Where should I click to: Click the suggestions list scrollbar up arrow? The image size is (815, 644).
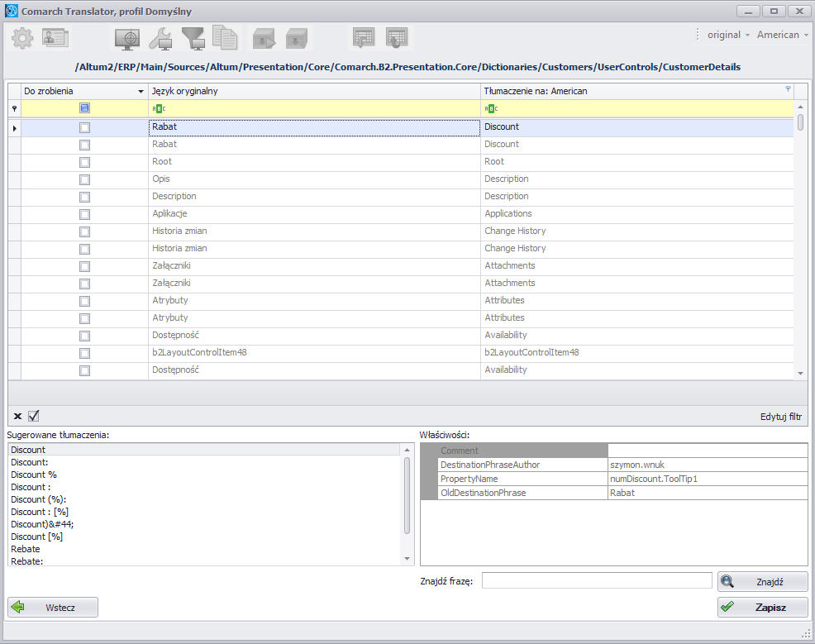point(407,450)
